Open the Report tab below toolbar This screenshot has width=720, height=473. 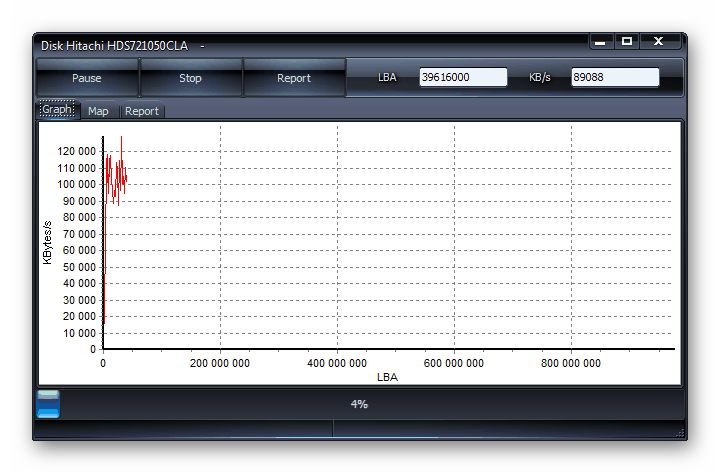tap(141, 111)
